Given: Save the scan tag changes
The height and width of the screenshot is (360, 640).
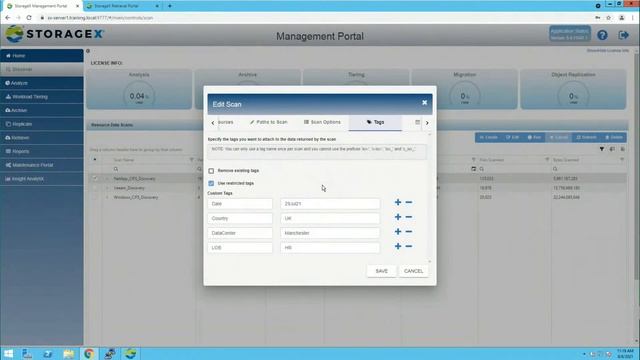Looking at the screenshot, I should [381, 271].
